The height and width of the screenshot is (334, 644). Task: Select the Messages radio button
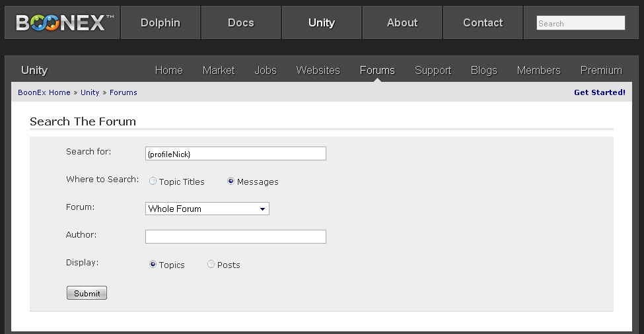coord(231,182)
